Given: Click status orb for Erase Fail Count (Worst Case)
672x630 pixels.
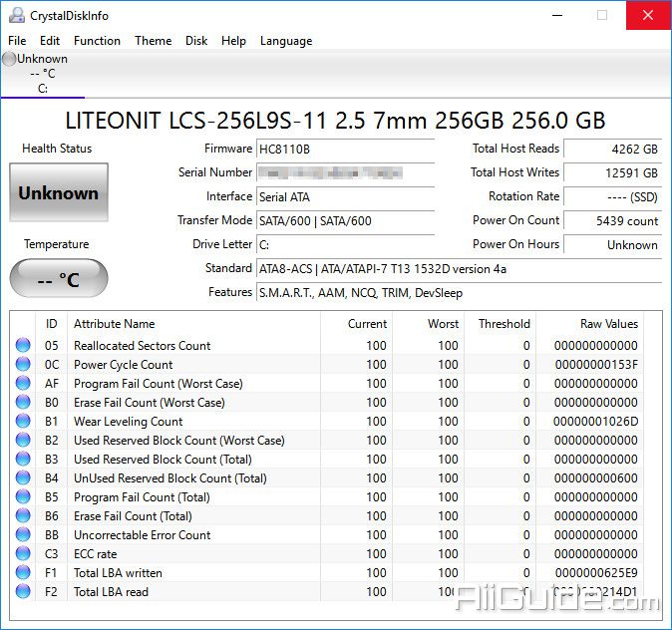Looking at the screenshot, I should (23, 402).
